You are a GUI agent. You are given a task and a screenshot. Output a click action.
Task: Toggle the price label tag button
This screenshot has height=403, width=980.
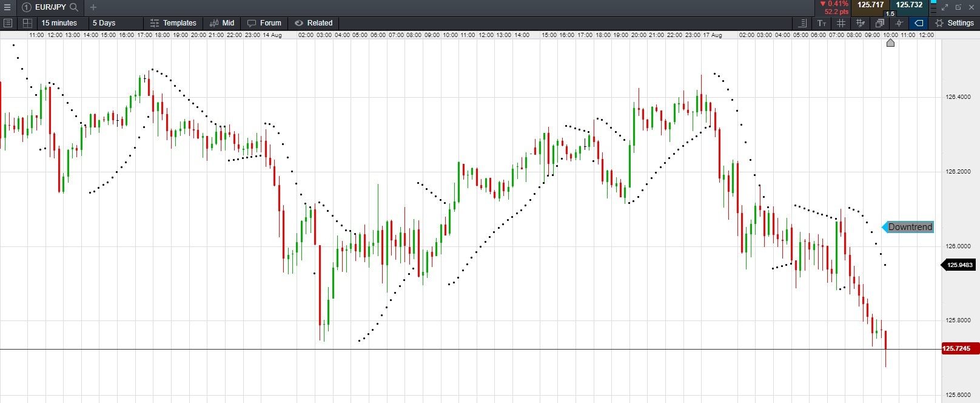point(919,23)
